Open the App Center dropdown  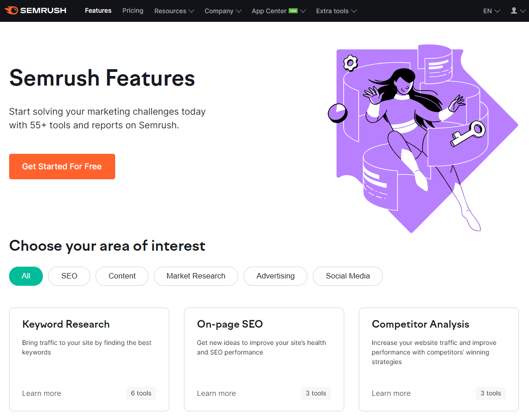click(x=278, y=11)
